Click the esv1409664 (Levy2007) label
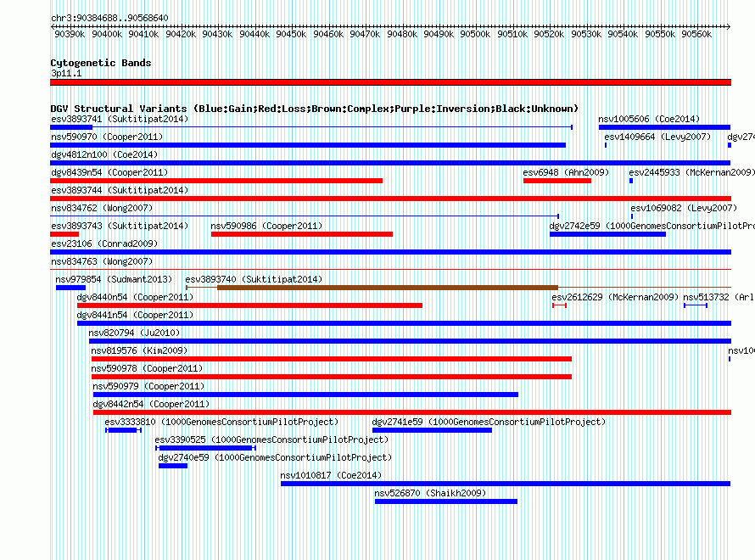This screenshot has width=755, height=560. pos(657,137)
